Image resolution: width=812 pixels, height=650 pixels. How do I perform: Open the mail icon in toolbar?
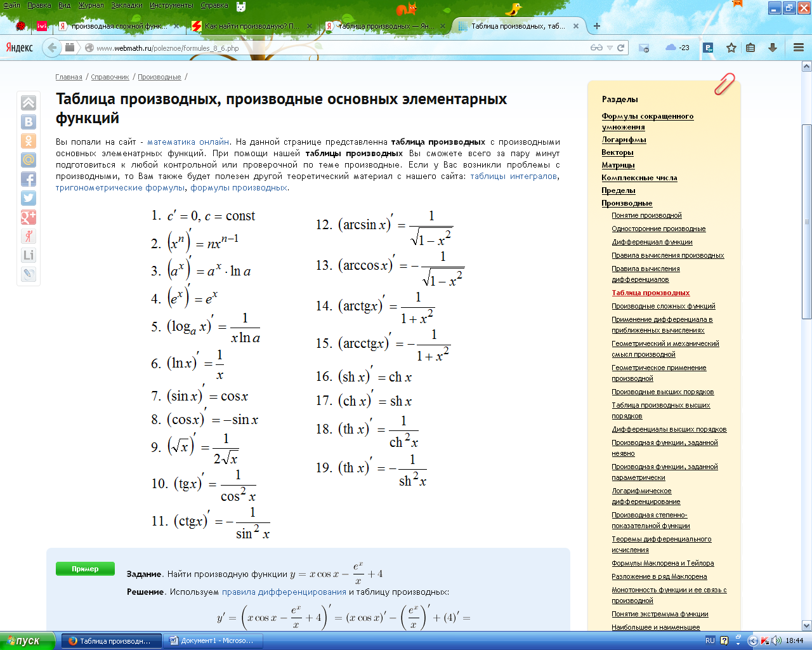[x=644, y=48]
